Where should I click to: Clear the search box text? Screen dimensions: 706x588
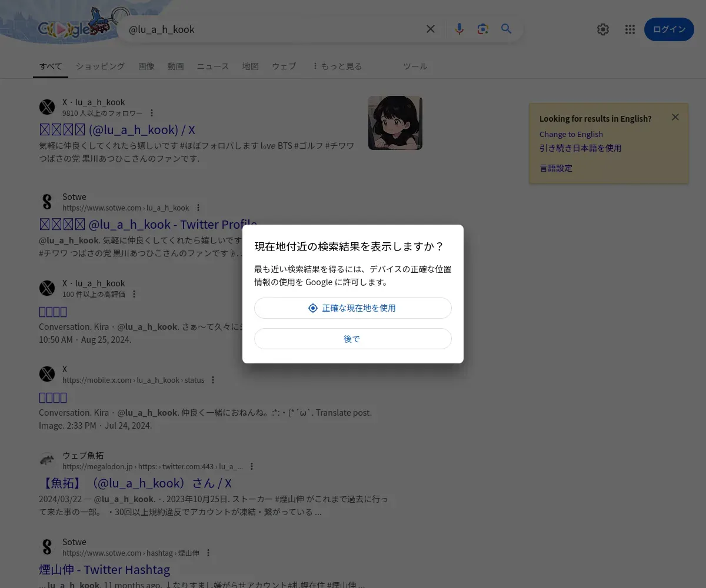pyautogui.click(x=431, y=29)
